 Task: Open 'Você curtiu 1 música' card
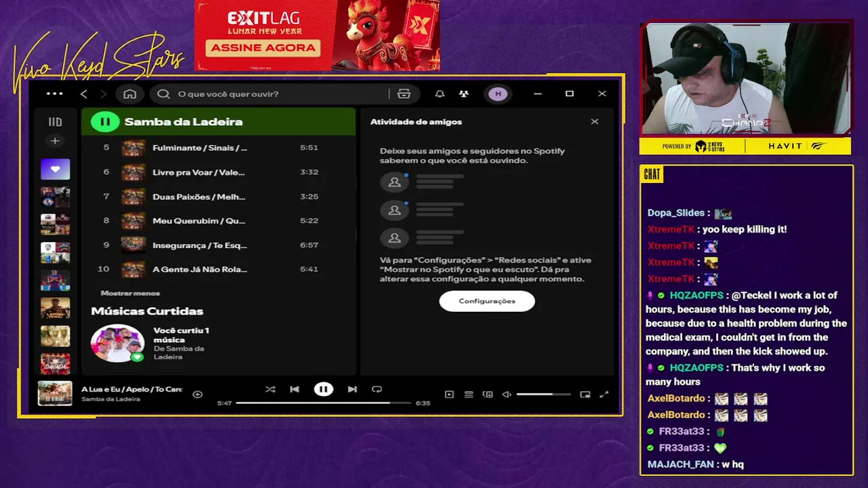[x=182, y=335]
